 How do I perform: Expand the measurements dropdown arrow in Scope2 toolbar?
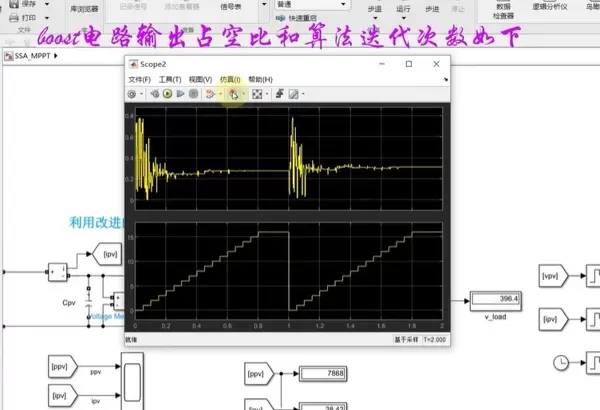pyautogui.click(x=303, y=94)
